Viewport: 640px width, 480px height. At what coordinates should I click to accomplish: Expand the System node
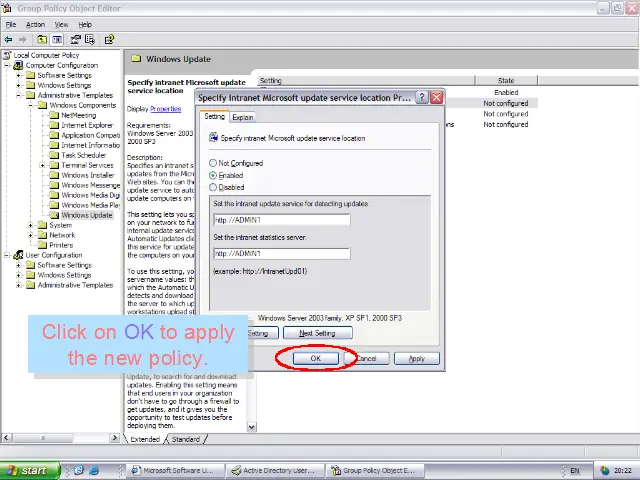pos(31,225)
